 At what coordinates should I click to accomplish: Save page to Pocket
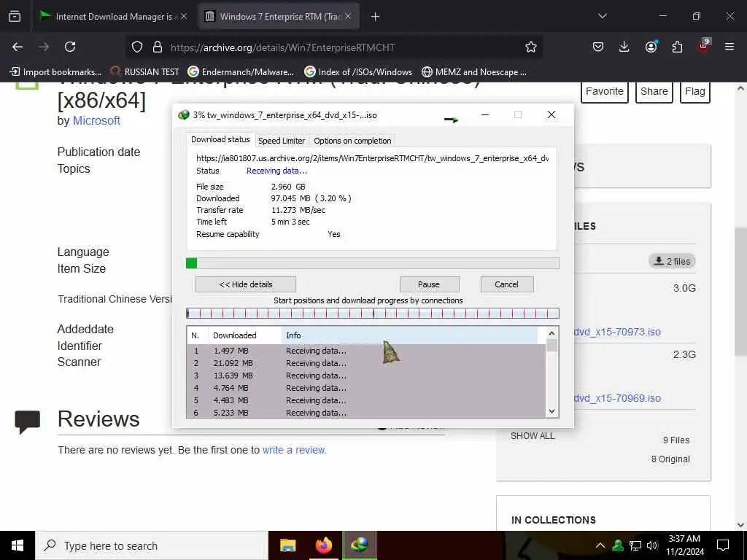point(598,47)
